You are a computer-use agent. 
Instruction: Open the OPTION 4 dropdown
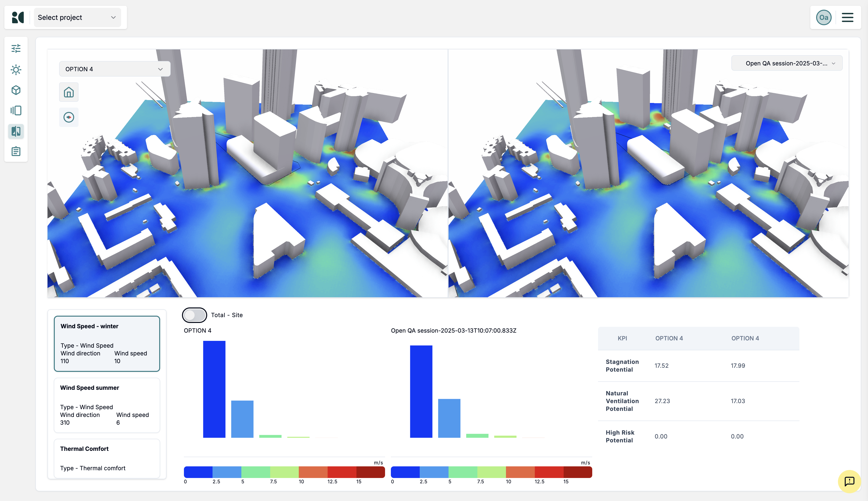(x=114, y=69)
